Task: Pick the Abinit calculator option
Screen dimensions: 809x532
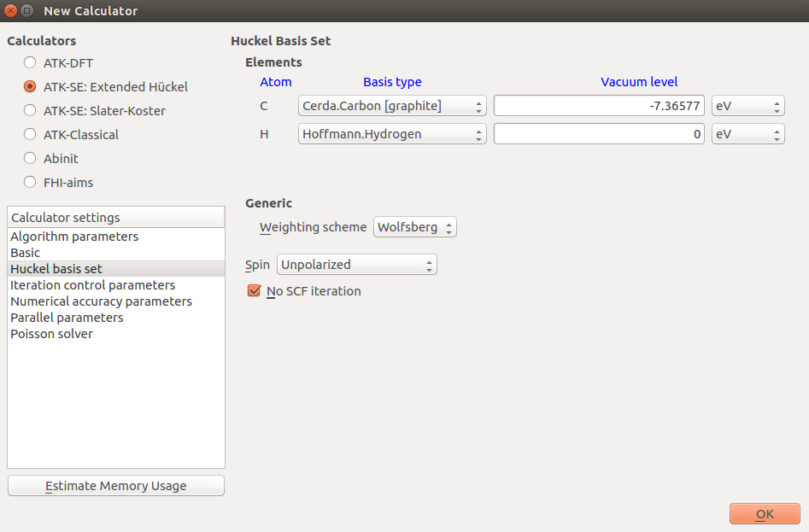Action: coord(30,158)
